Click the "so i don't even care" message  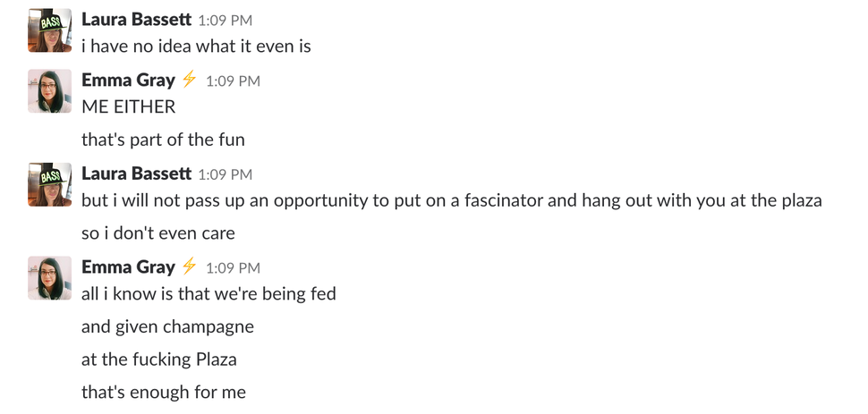point(157,233)
